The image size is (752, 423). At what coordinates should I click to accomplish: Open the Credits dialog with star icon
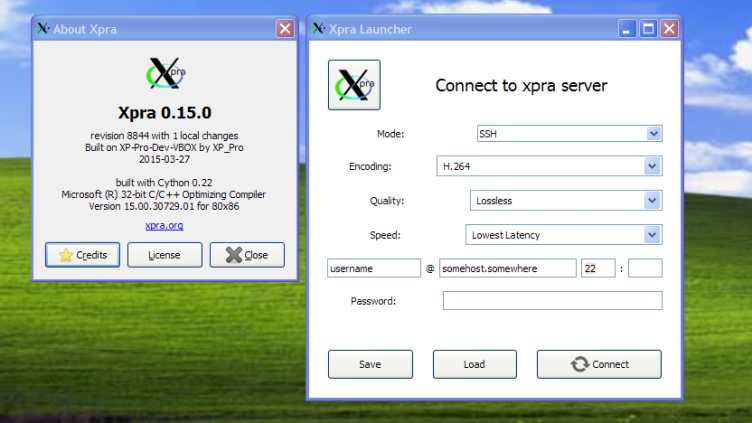point(83,255)
